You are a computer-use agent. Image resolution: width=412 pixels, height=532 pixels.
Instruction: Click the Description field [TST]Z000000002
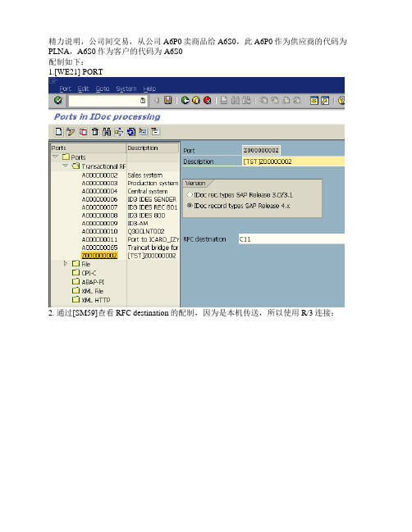pyautogui.click(x=293, y=161)
